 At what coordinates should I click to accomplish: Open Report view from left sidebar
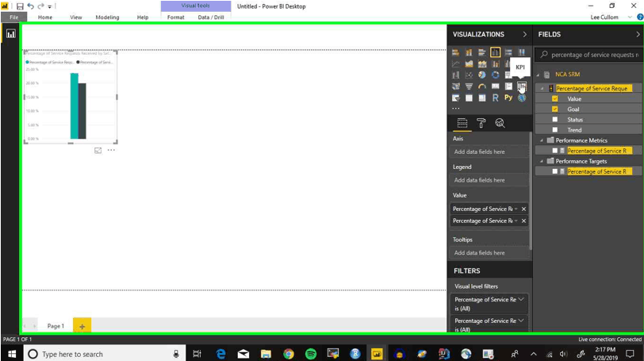[10, 33]
